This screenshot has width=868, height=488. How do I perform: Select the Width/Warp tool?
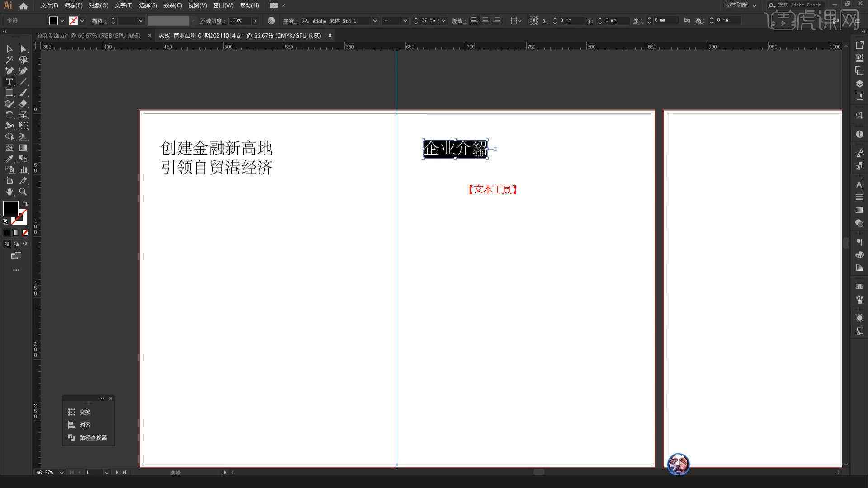(x=9, y=126)
